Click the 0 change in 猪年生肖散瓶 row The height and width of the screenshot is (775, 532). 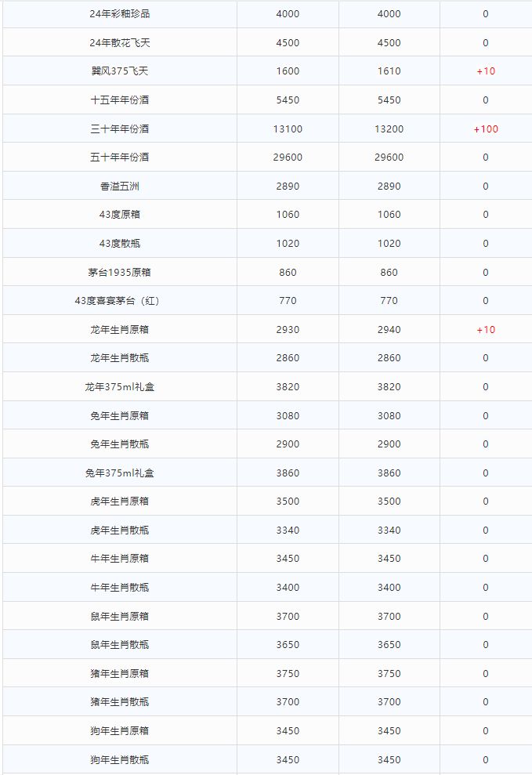point(486,702)
